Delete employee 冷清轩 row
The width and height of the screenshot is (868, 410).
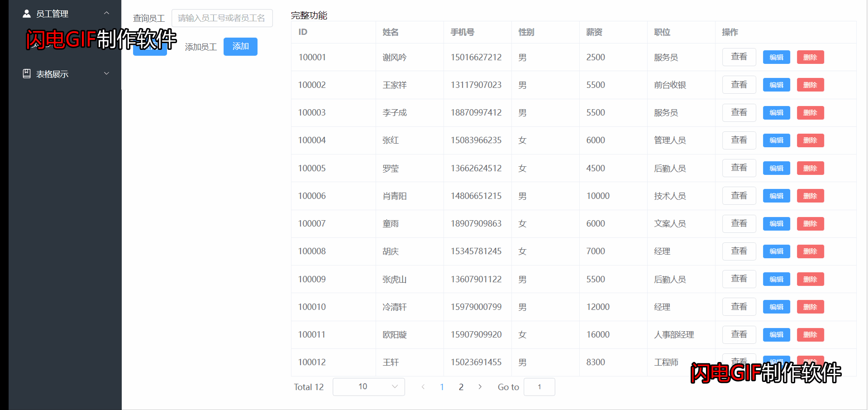[x=811, y=307]
